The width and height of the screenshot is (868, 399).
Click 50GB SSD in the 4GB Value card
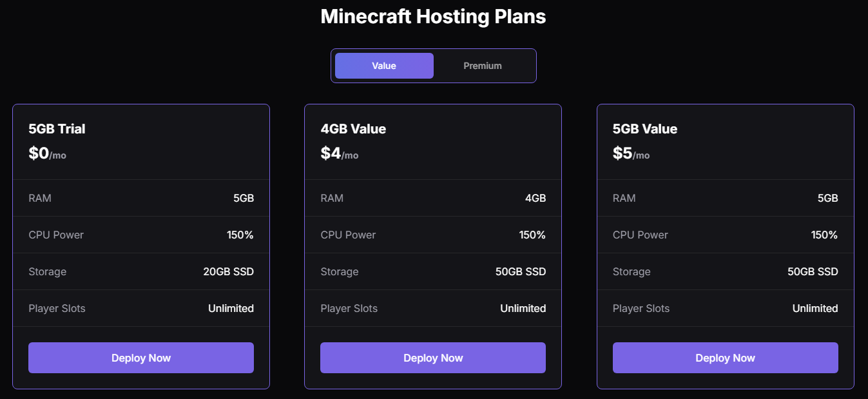tap(521, 271)
